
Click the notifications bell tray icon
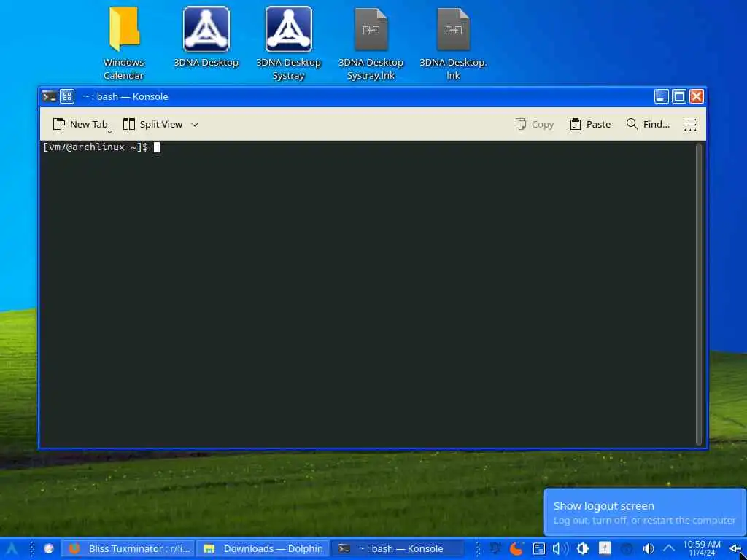point(496,549)
